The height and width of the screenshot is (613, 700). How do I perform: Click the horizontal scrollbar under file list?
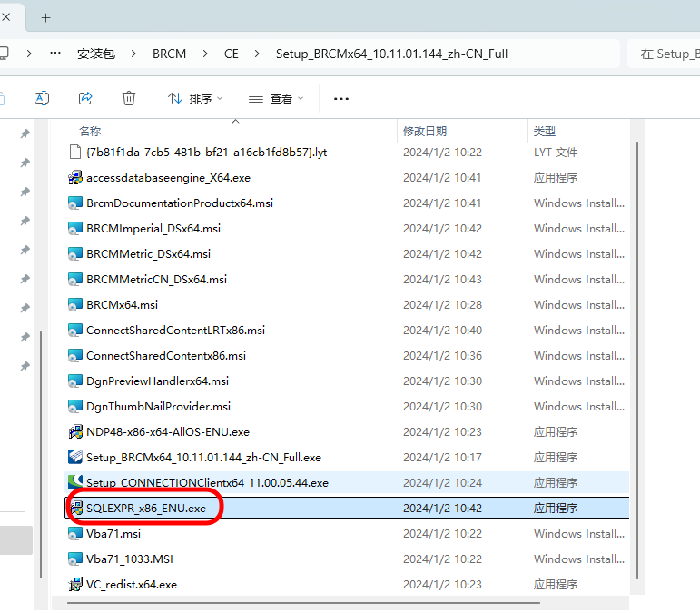click(x=303, y=603)
